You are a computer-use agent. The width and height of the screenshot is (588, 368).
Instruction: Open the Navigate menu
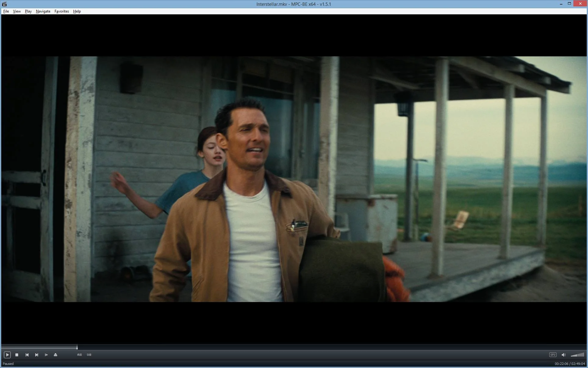pyautogui.click(x=43, y=11)
